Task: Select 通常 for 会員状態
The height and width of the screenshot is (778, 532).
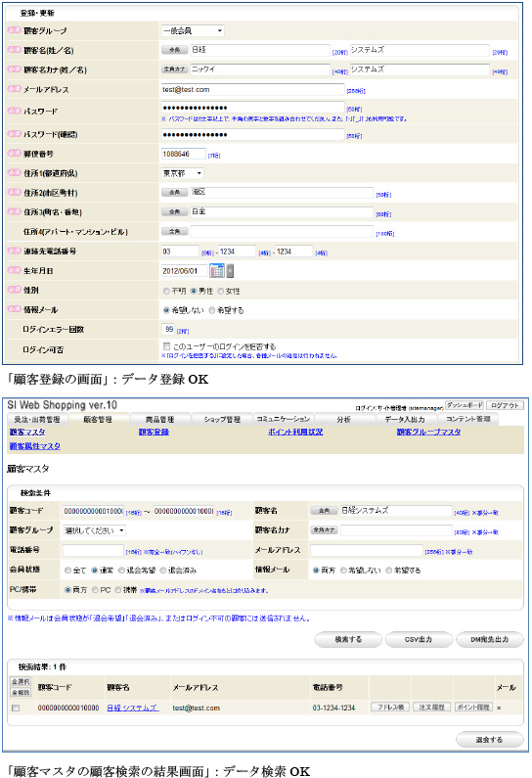Action: pyautogui.click(x=94, y=571)
